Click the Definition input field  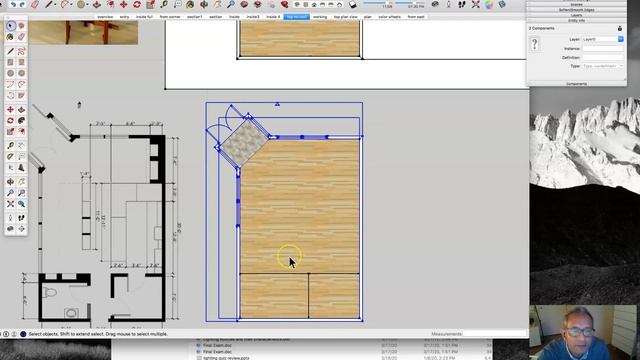coord(602,58)
